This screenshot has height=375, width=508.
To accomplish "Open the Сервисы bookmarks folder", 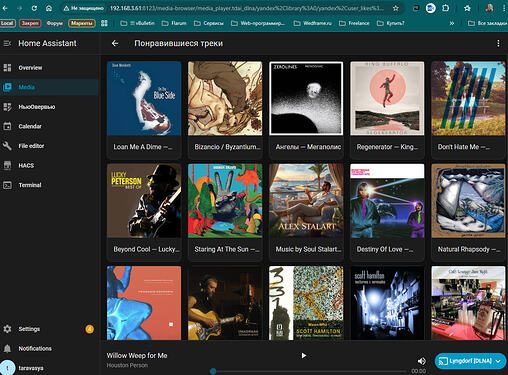I will tap(209, 23).
